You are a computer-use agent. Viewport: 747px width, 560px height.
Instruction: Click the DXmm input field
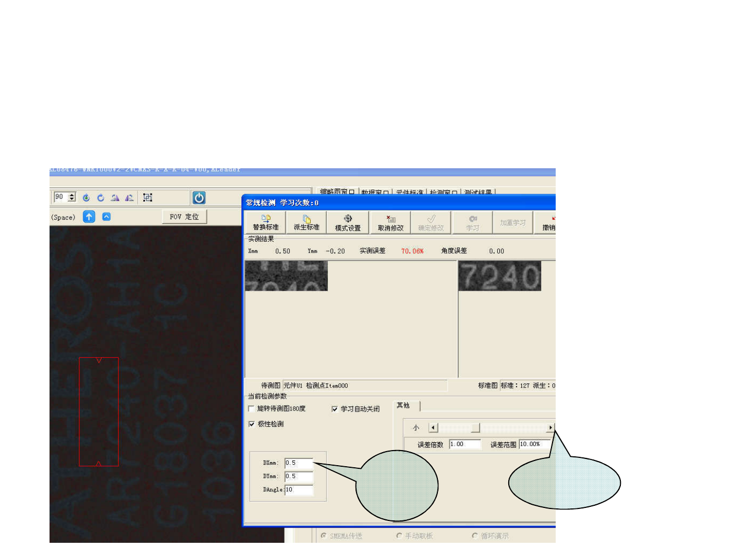299,463
